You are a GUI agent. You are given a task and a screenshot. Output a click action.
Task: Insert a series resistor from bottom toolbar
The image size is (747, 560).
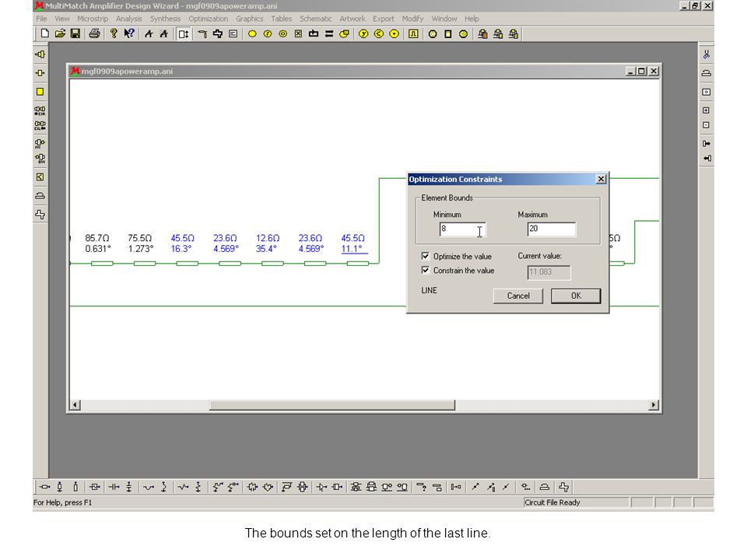pyautogui.click(x=184, y=487)
